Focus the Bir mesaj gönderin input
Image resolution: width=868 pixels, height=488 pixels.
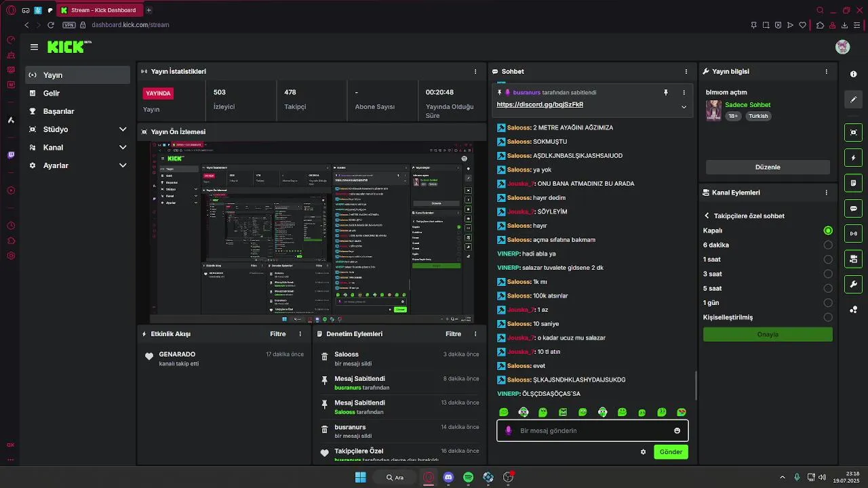tap(592, 431)
